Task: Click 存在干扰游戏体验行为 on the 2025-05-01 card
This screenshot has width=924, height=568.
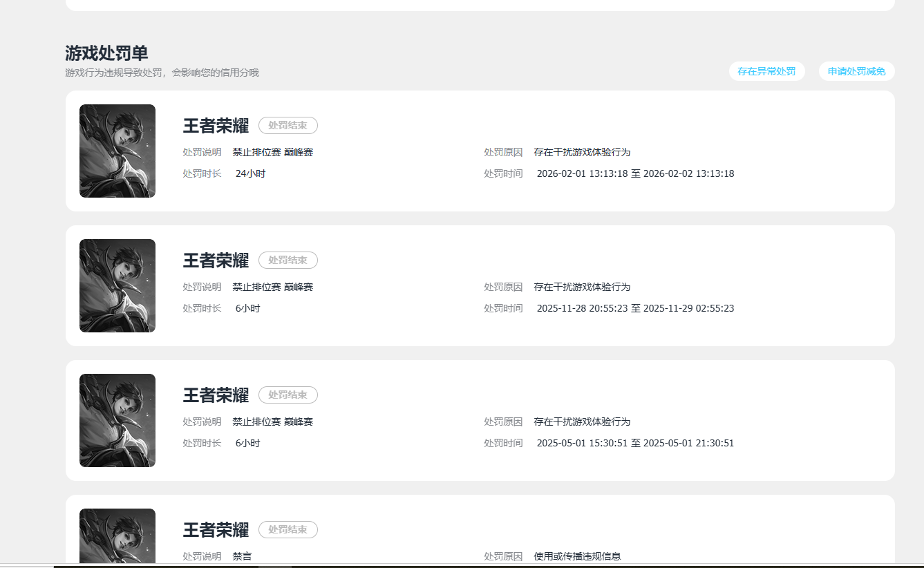Action: point(582,422)
